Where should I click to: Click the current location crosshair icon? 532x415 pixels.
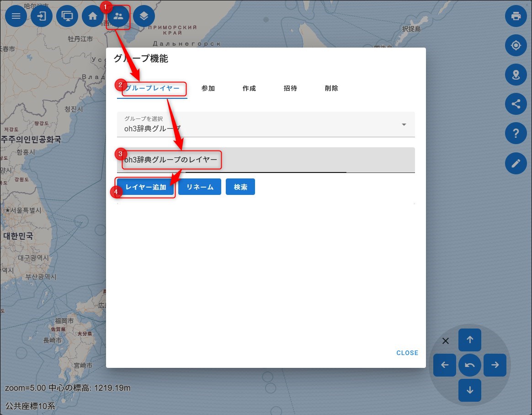click(516, 46)
